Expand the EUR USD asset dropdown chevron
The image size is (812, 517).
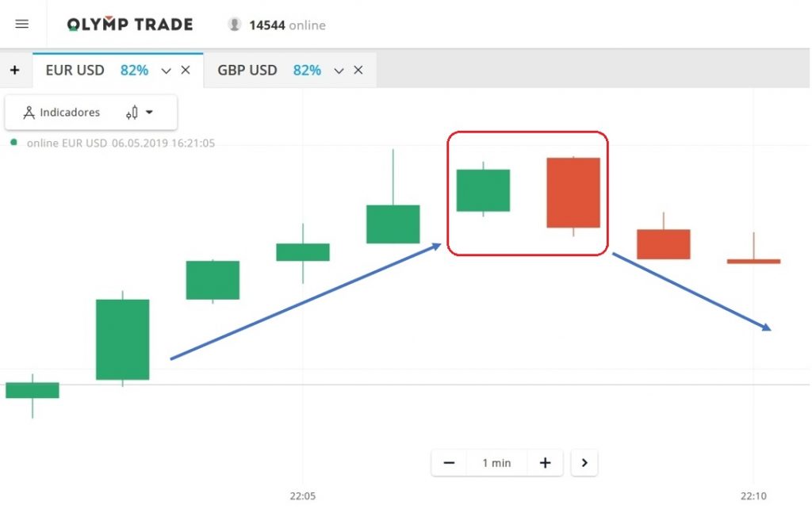pos(167,71)
